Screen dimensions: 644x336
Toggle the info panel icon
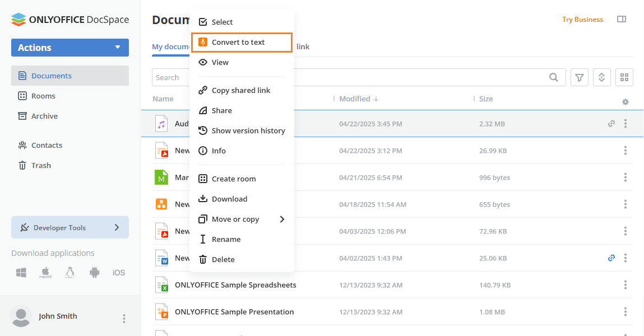pos(622,19)
